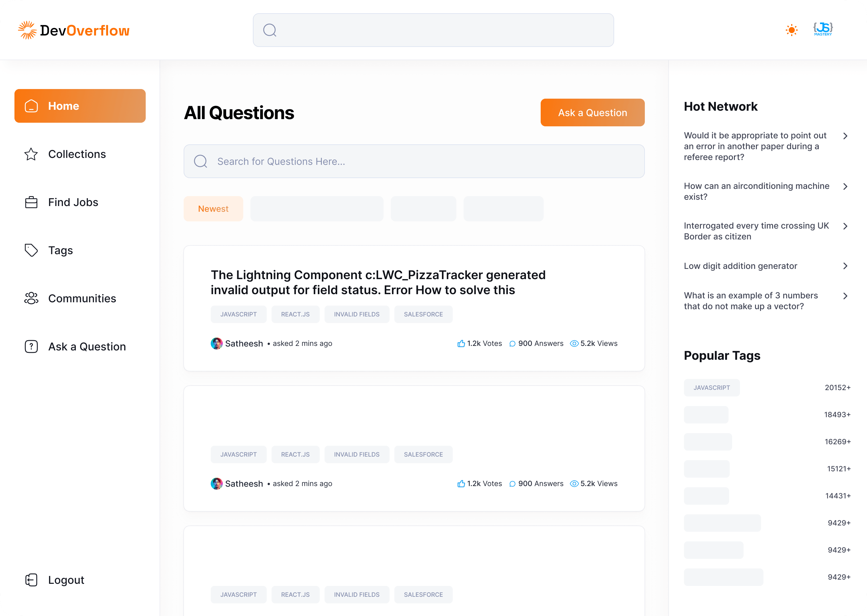This screenshot has height=616, width=867.
Task: Open the Lightning Component PizzaTracker question
Action: pyautogui.click(x=378, y=282)
